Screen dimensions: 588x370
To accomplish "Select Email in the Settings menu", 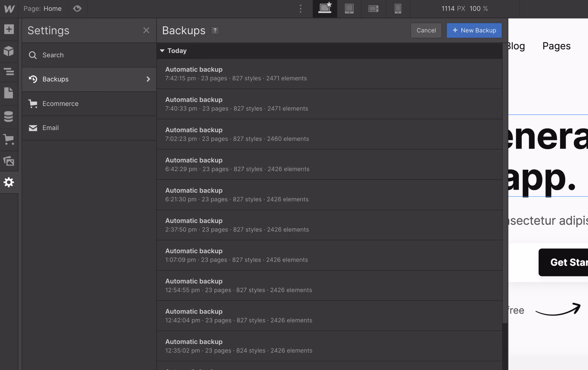I will point(50,128).
